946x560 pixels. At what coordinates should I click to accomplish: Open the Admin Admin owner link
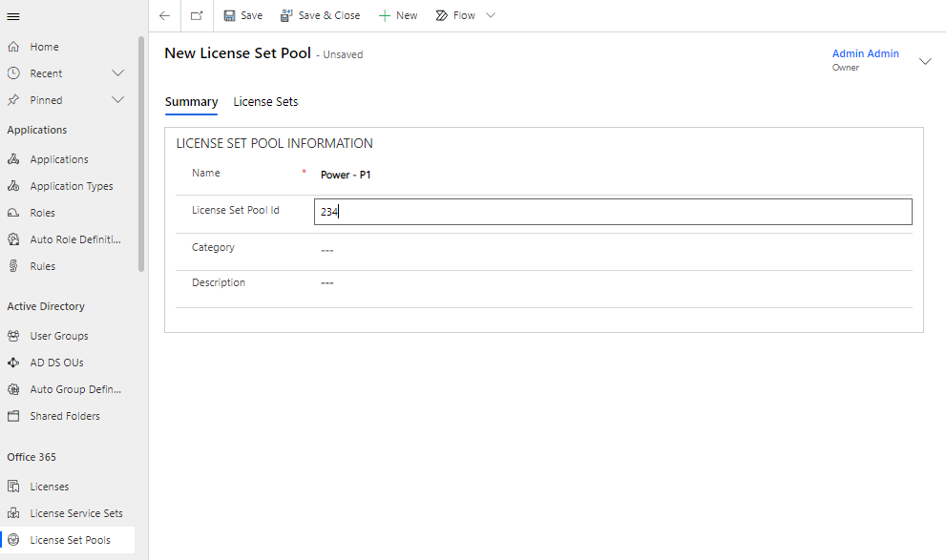pos(865,54)
